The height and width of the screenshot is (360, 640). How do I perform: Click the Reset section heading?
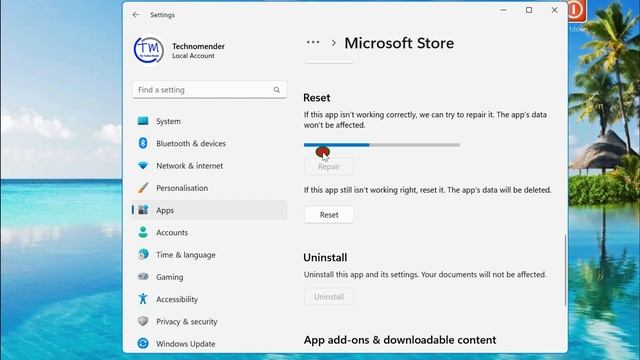[x=317, y=98]
